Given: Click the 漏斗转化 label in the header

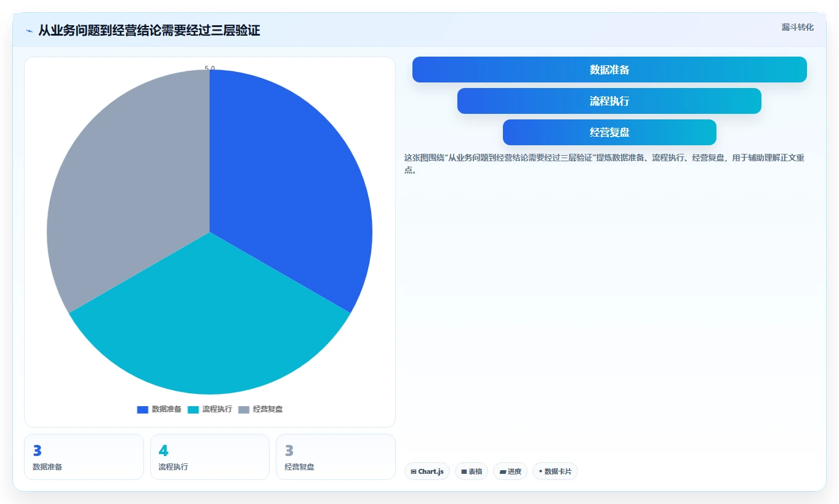Looking at the screenshot, I should tap(797, 27).
